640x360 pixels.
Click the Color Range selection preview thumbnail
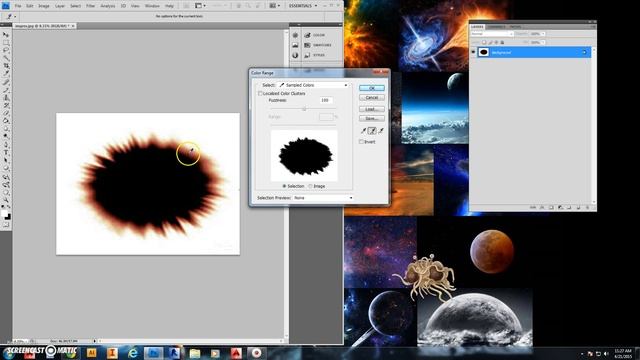coord(304,156)
